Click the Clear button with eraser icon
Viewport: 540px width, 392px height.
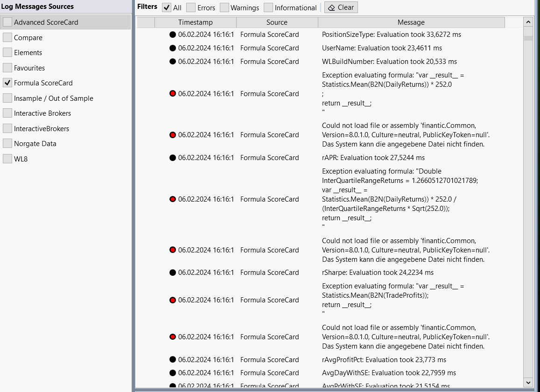click(x=341, y=7)
